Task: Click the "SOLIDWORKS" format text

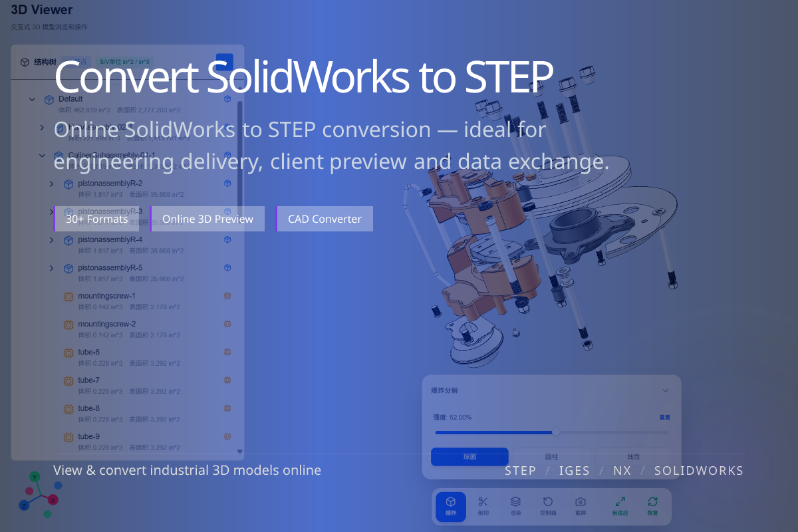Action: 699,470
